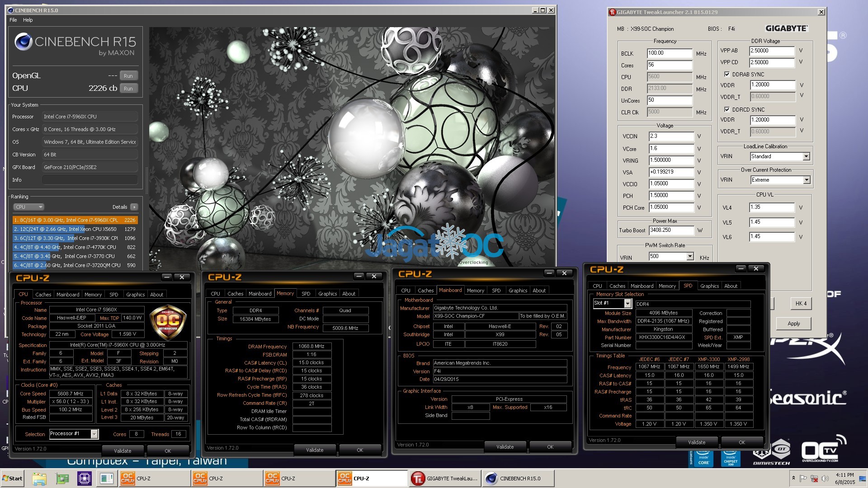The height and width of the screenshot is (488, 868).
Task: Click the Action Center flag tray icon
Action: point(803,478)
